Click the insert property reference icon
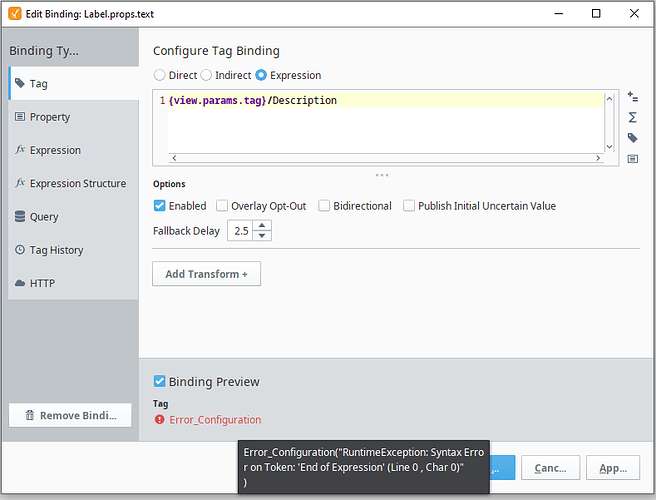Image resolution: width=656 pixels, height=500 pixels. (633, 97)
